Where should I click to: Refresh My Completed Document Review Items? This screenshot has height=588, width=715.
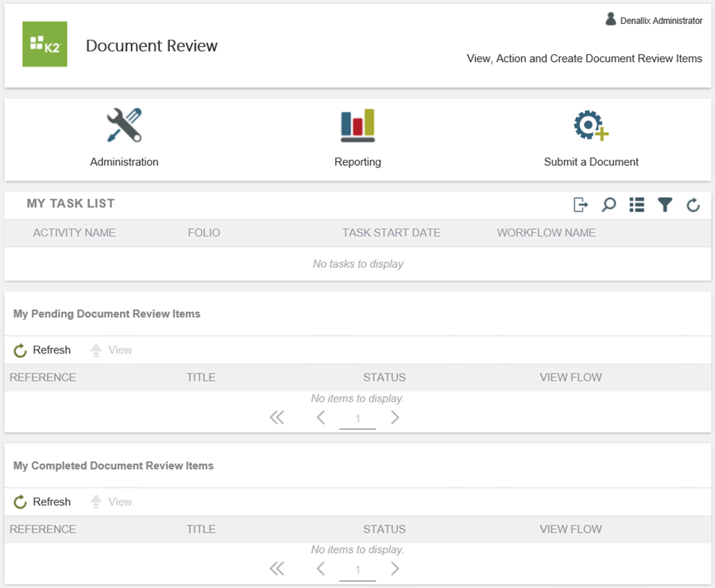tap(43, 502)
